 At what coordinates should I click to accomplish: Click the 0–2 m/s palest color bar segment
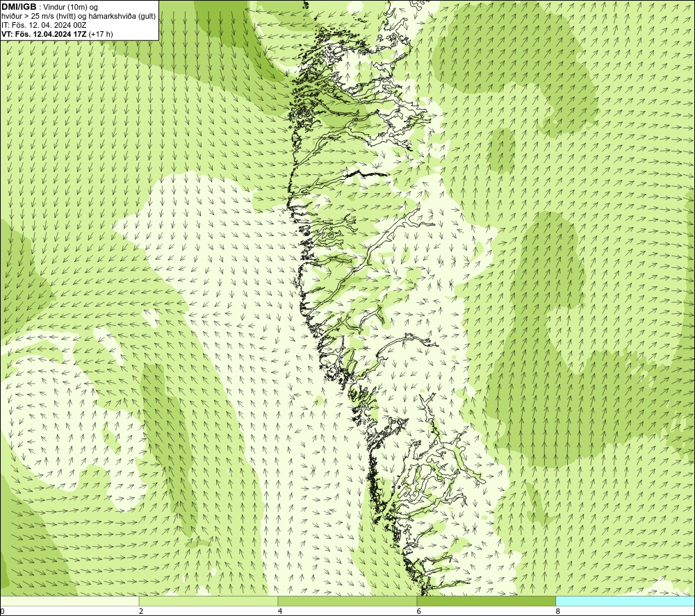(69, 601)
